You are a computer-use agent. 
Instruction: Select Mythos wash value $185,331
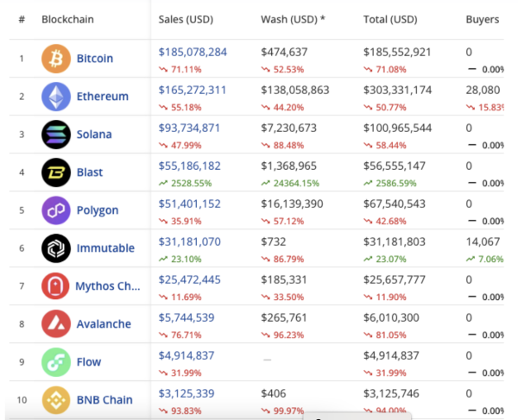[x=284, y=279]
